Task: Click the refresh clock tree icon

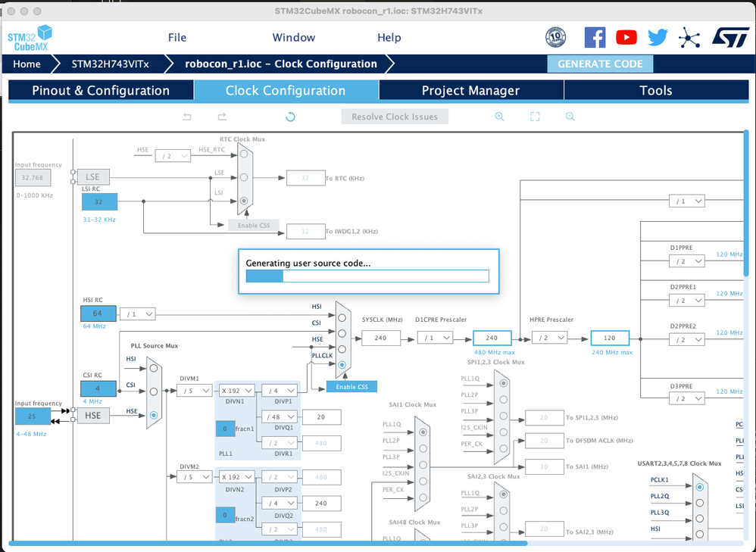Action: point(290,117)
